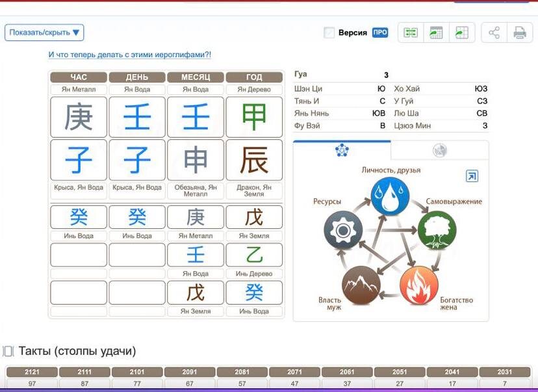Click the Тянь И direction label
The image size is (538, 392).
307,101
